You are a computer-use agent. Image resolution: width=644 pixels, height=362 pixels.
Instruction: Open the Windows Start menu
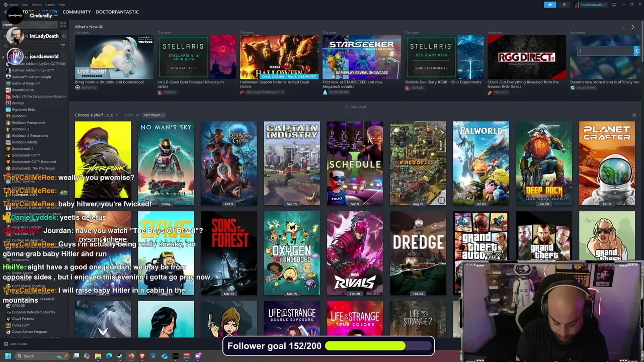pos(8,356)
